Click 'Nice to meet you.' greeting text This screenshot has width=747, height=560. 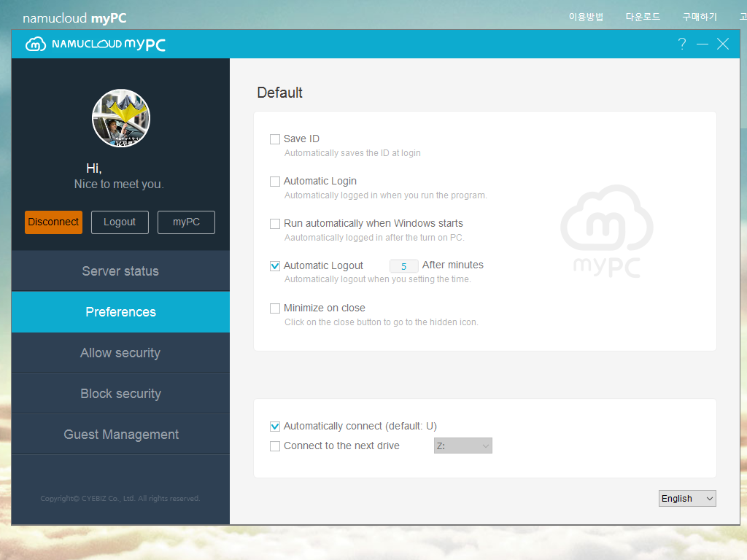tap(119, 184)
